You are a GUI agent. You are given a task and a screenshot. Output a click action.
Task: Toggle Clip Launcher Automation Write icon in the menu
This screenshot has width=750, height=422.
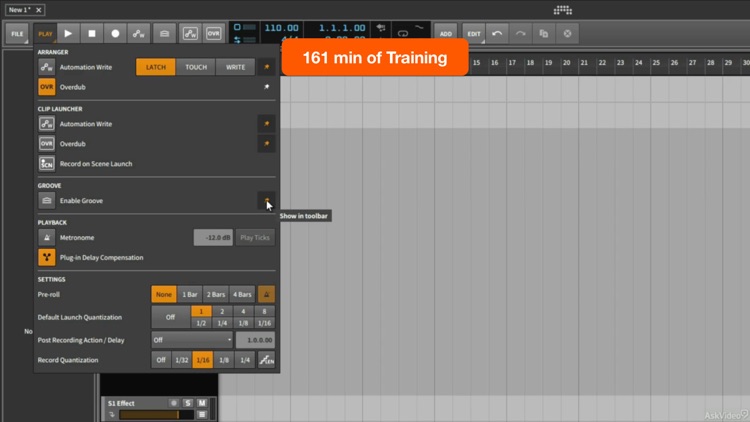pyautogui.click(x=46, y=124)
